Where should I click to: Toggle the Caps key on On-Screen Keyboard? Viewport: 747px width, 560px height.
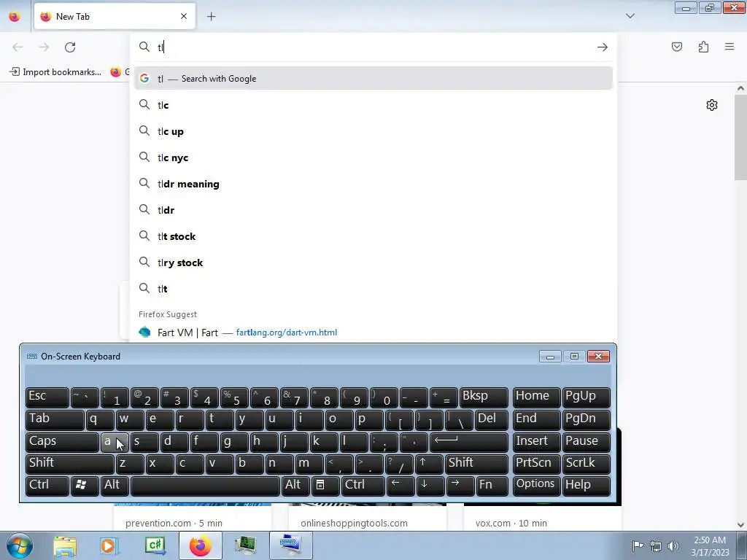pyautogui.click(x=62, y=442)
